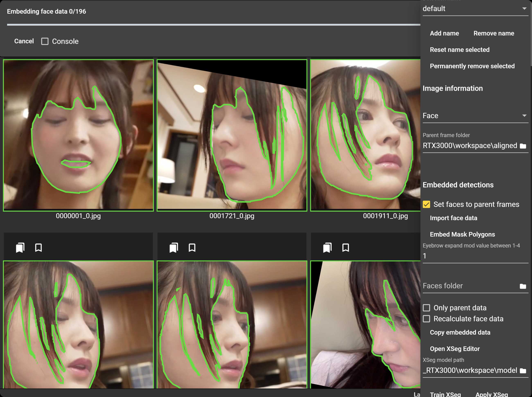Open XSeg Editor

[455, 349]
